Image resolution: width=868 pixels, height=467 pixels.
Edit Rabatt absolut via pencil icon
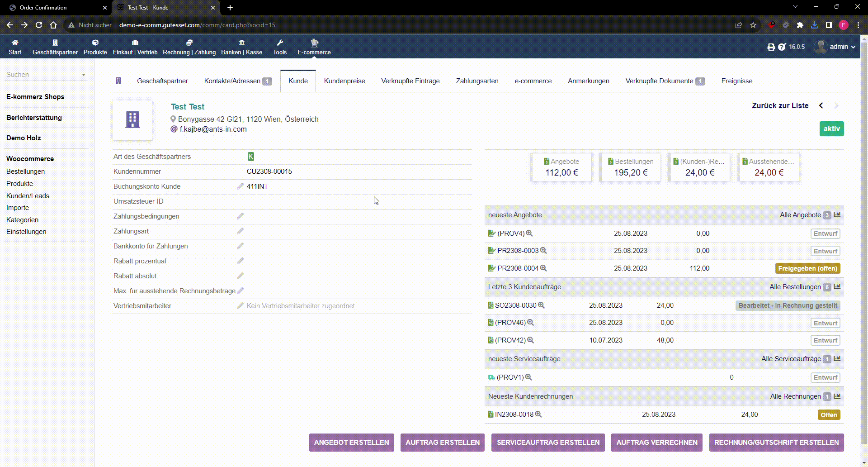(x=240, y=276)
